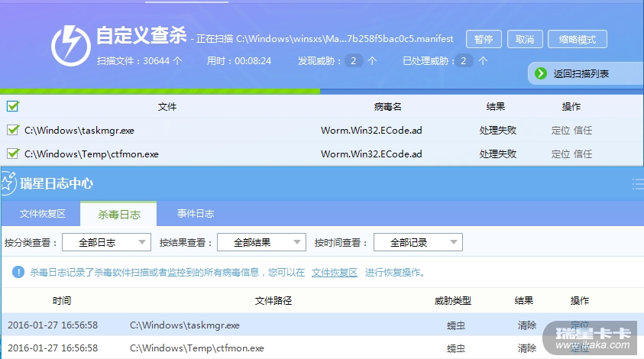Select the log entry for Temp\ctfmon.exe
644x359 pixels.
197,348
